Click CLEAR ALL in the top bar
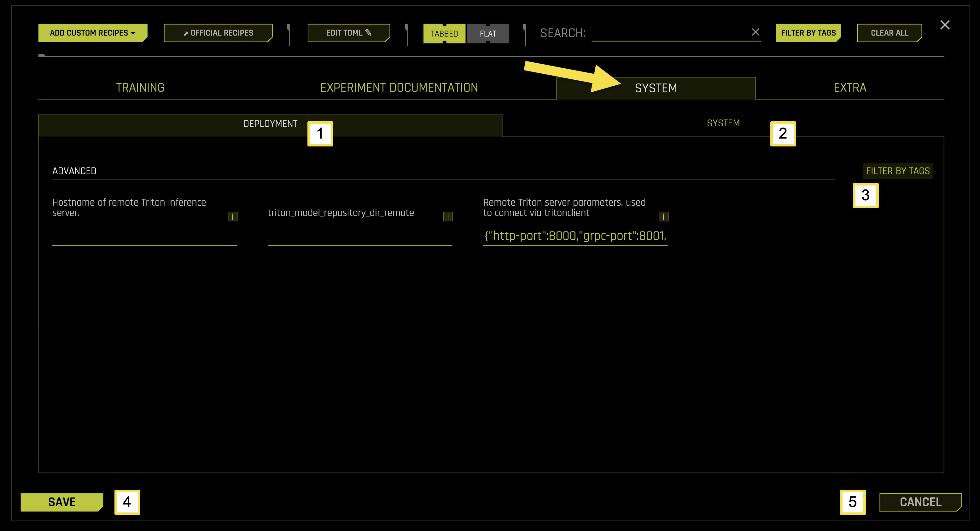Screen dimensions: 980x531 pyautogui.click(x=890, y=33)
